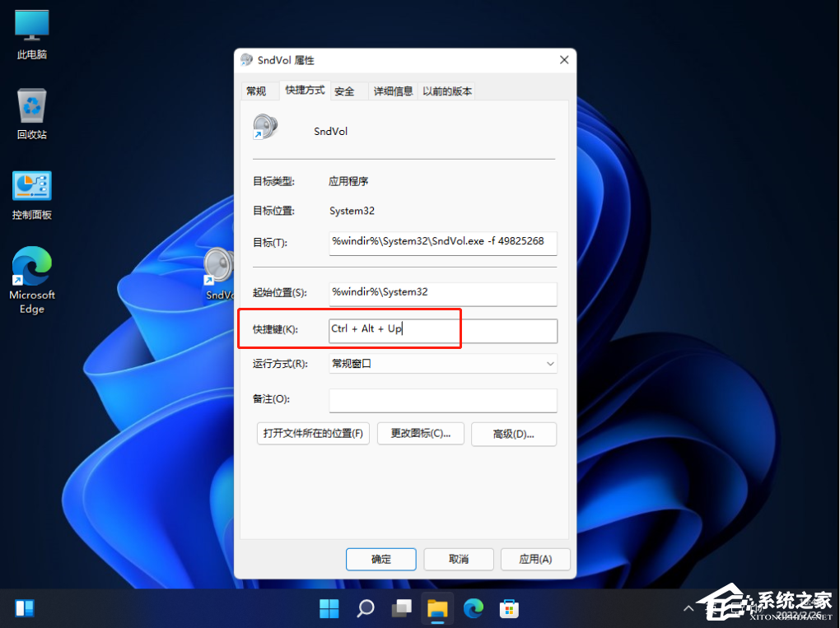Expand hidden icons chevron in the system tray

coord(688,608)
